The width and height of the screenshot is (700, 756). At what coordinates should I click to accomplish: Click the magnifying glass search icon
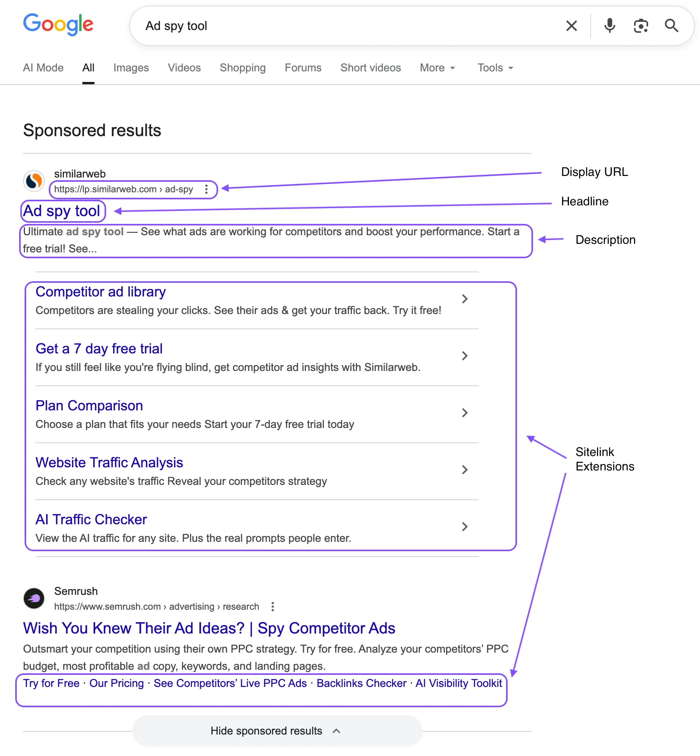point(672,26)
